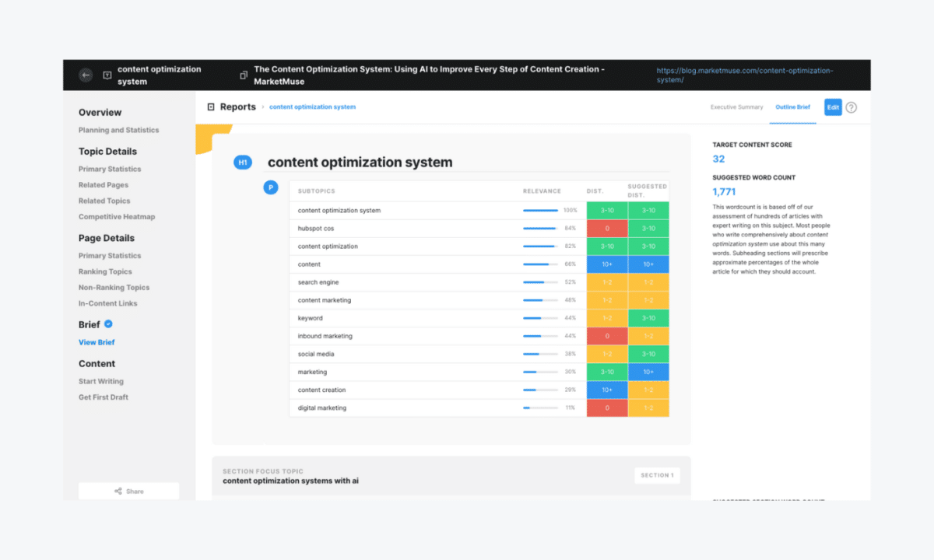Select the blue H1 heading badge

pyautogui.click(x=242, y=162)
